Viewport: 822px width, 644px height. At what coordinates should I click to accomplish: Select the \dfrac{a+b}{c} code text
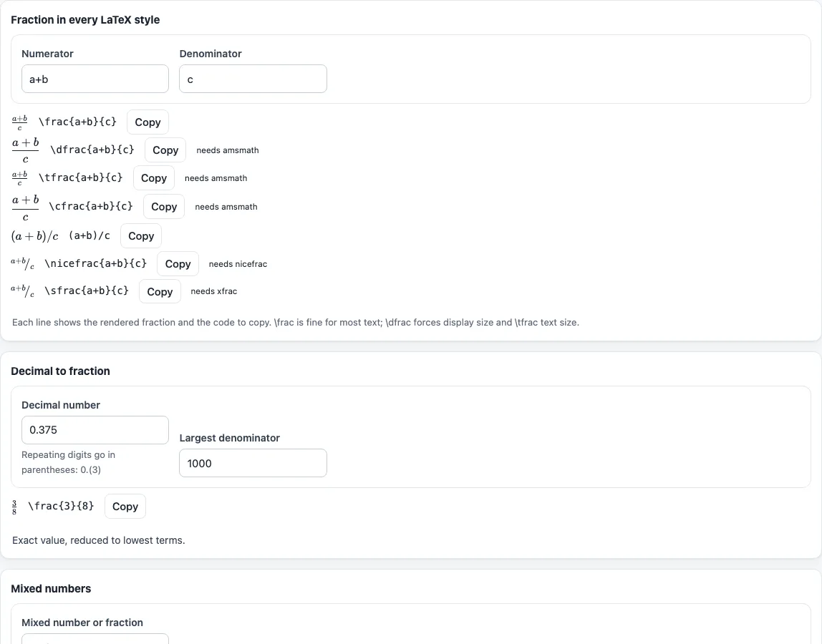[x=92, y=150]
